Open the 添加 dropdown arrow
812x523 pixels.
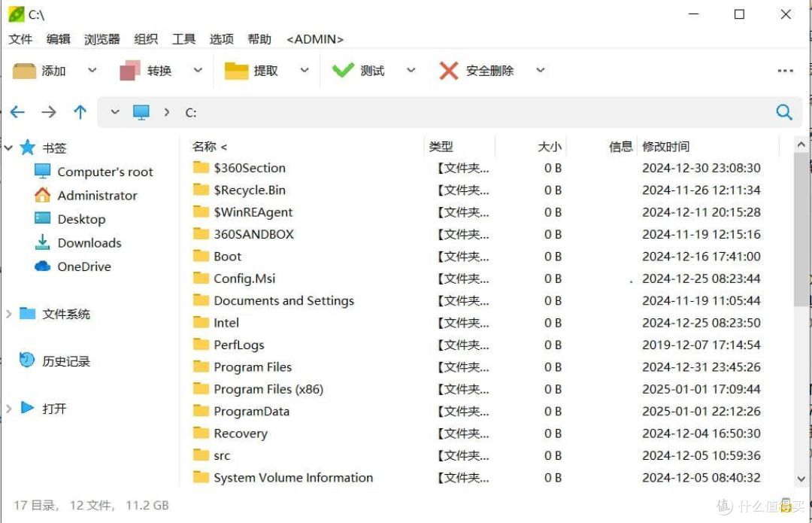92,70
